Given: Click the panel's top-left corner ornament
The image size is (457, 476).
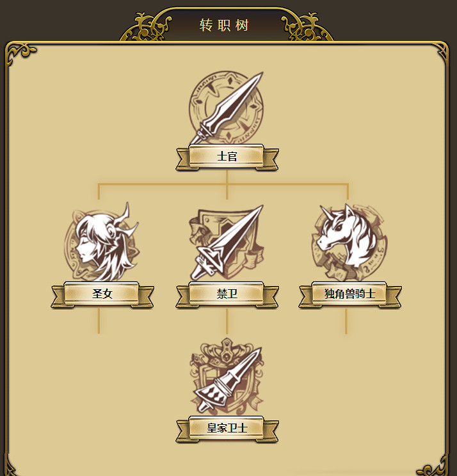Looking at the screenshot, I should tap(20, 54).
